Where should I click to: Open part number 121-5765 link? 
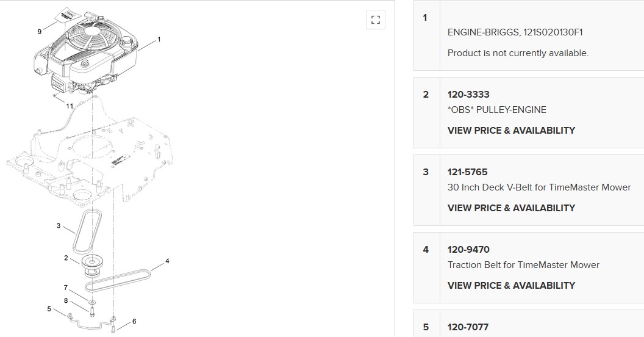pyautogui.click(x=468, y=172)
